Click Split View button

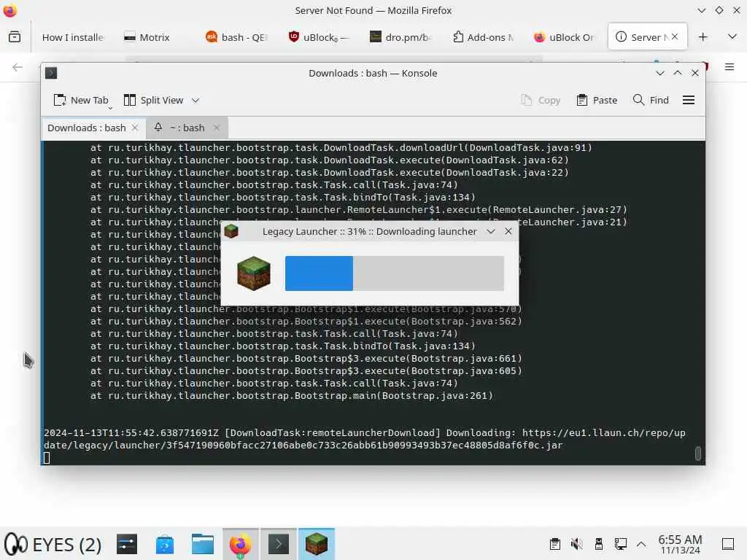pos(153,100)
